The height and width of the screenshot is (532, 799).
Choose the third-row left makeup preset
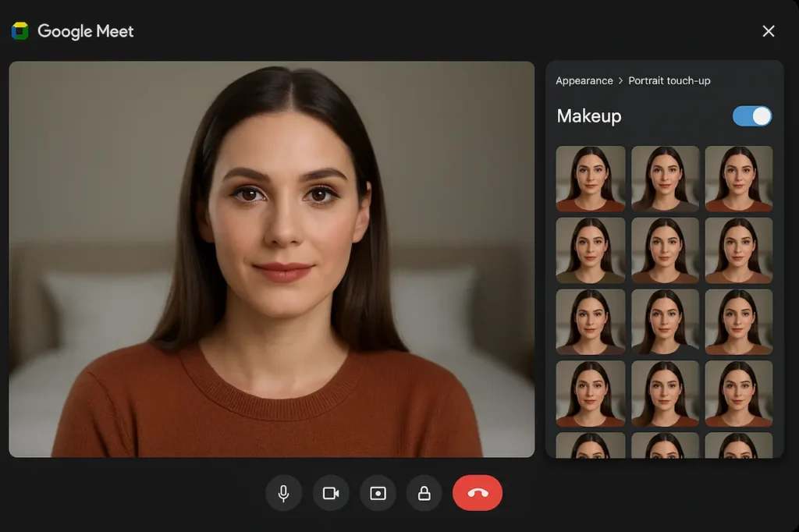pos(590,321)
